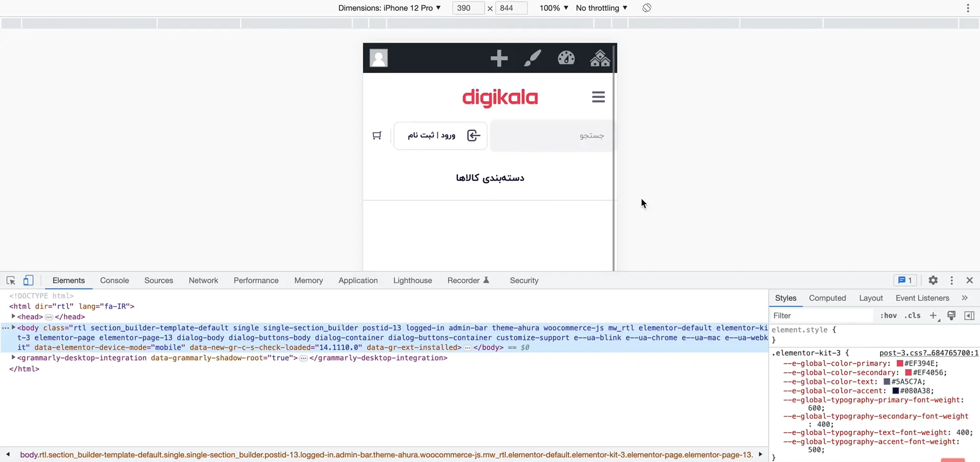980x462 pixels.
Task: Expand the grammarly-desktop-integration node
Action: [13, 357]
